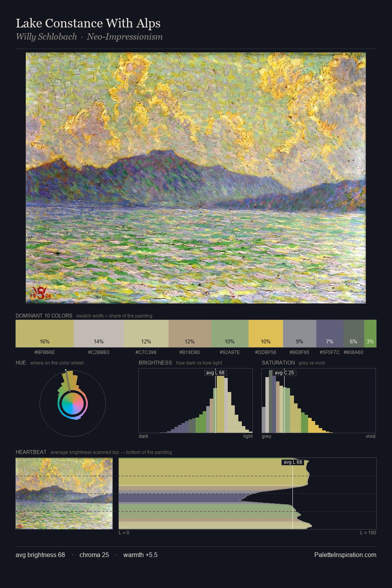Click the 'warmth +5.5' footer stat
Screen dimensions: 392x588
(x=140, y=555)
